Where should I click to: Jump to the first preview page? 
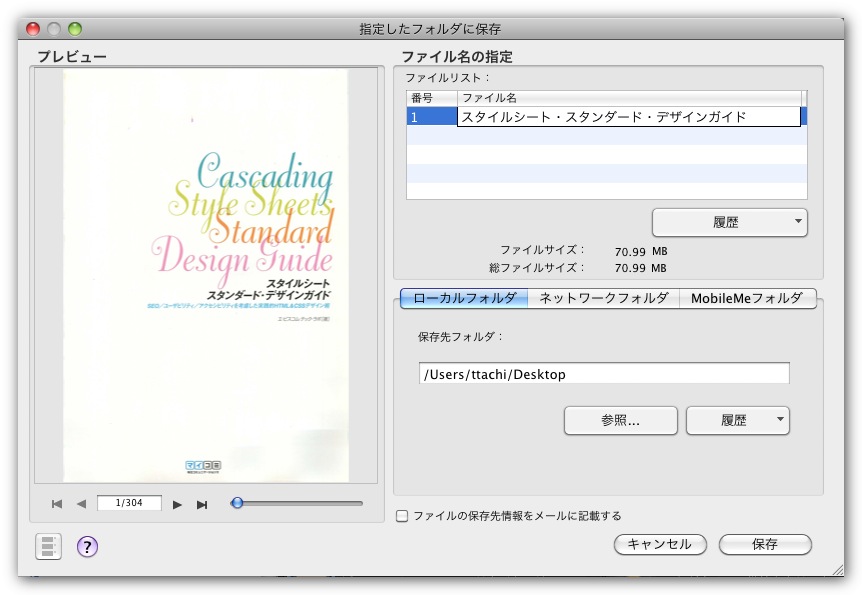[57, 504]
